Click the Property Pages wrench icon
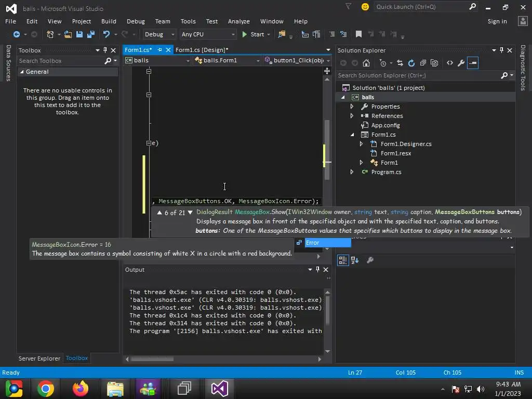Image resolution: width=532 pixels, height=399 pixels. pos(370,260)
